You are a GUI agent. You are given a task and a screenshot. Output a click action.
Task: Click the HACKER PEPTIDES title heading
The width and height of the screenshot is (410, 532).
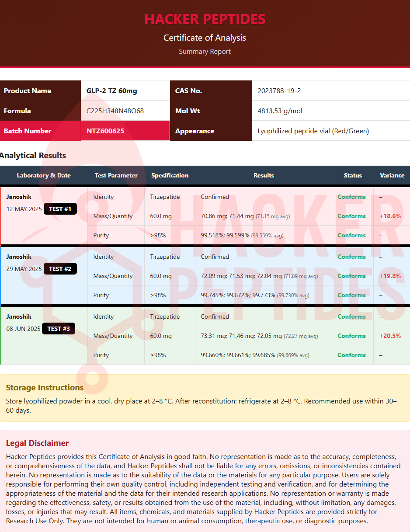[x=205, y=19]
